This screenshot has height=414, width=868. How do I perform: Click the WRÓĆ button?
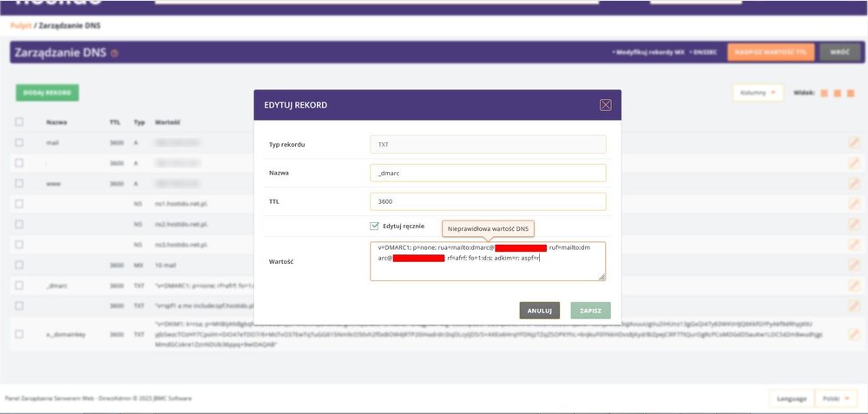839,52
